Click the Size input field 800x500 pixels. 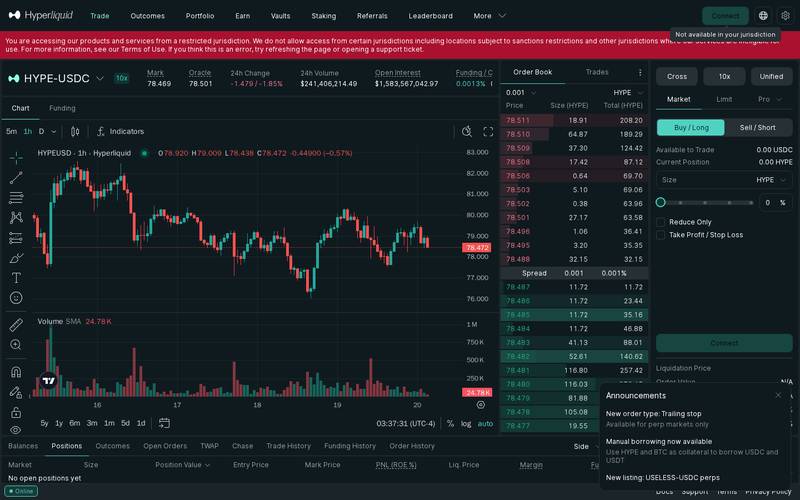[x=724, y=180]
